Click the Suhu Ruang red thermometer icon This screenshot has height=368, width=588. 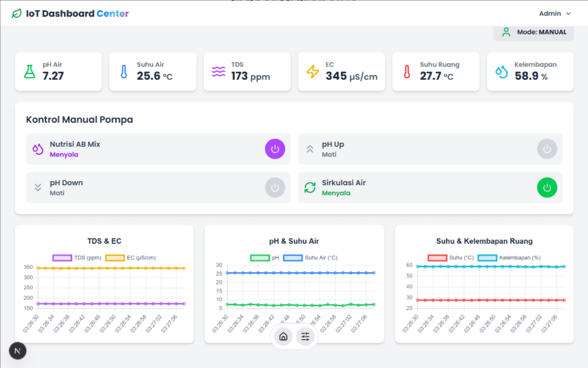(407, 71)
